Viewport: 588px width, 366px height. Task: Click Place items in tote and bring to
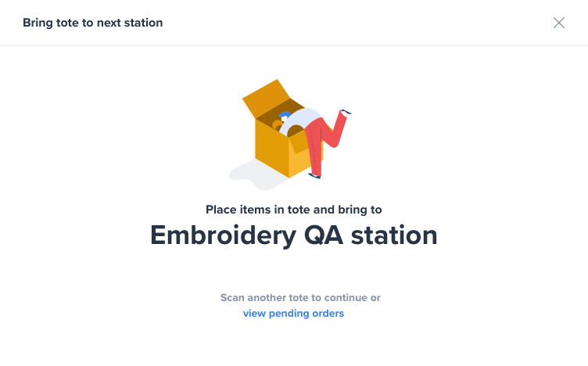click(x=294, y=210)
